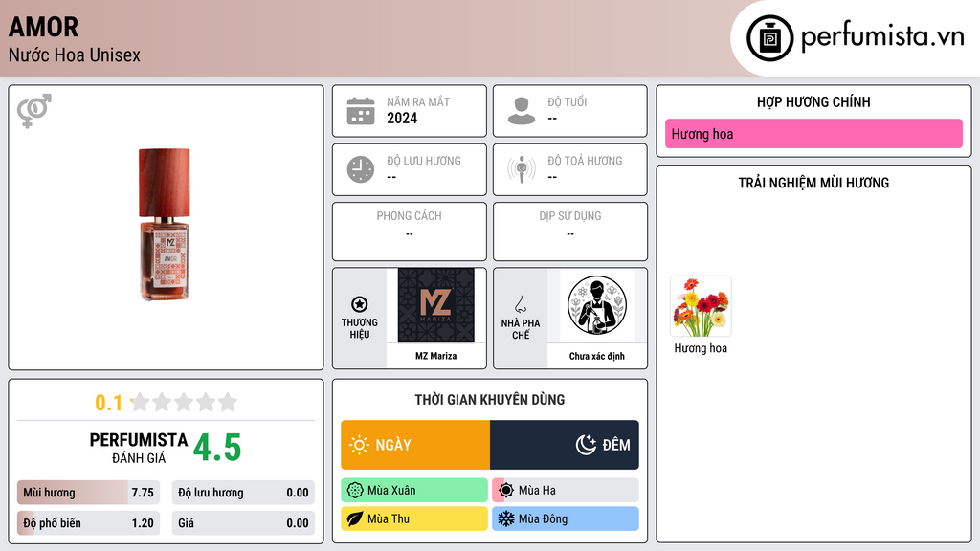Click the moon icon in Đêm bar
This screenshot has width=980, height=551.
coord(586,445)
